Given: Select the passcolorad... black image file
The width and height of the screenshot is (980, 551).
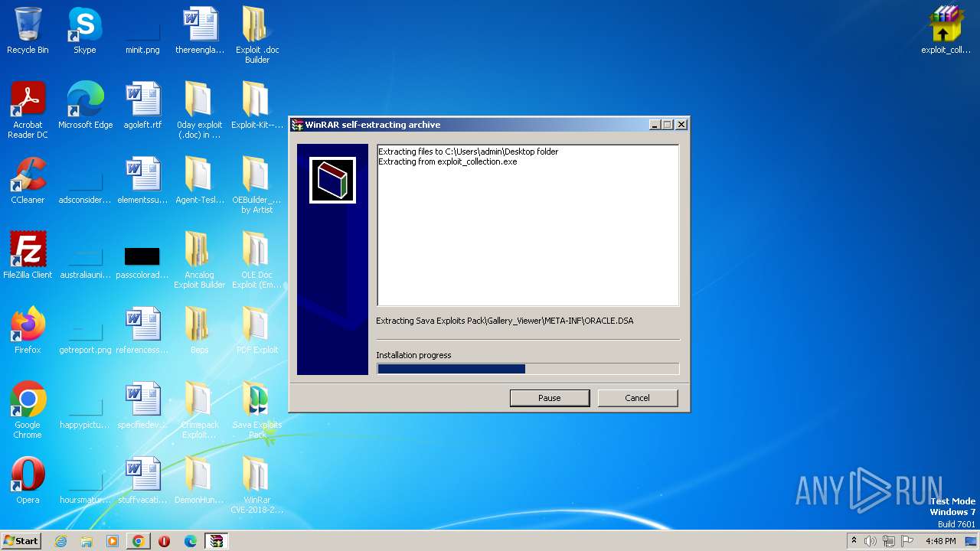Looking at the screenshot, I should (142, 262).
